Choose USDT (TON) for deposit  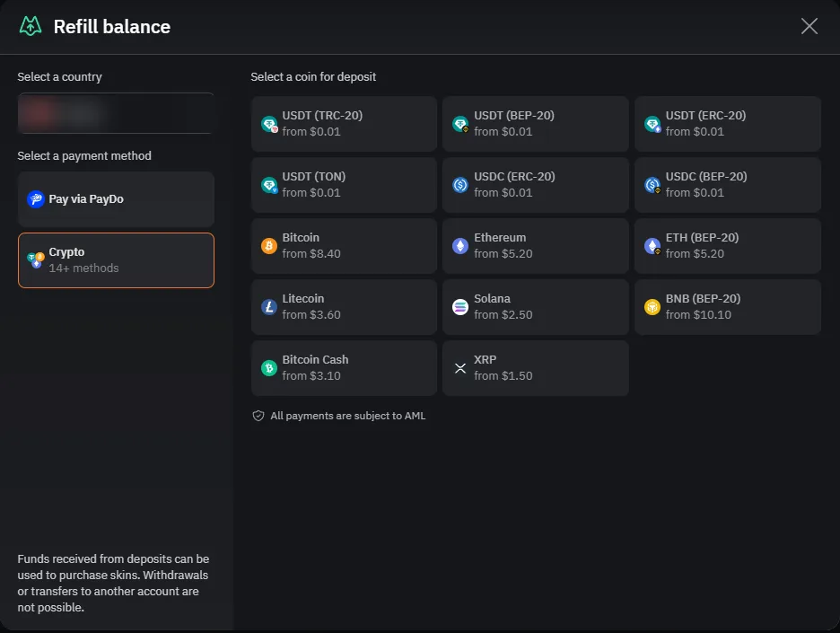344,185
